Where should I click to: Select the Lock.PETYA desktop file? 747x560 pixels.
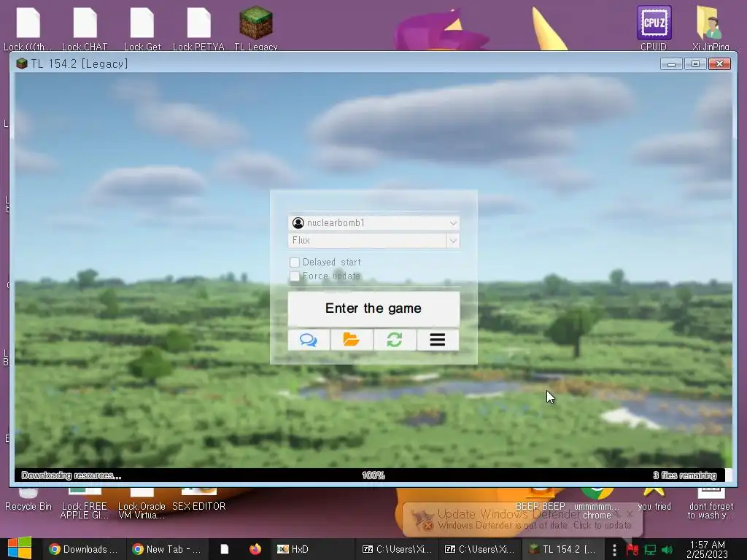[198, 28]
